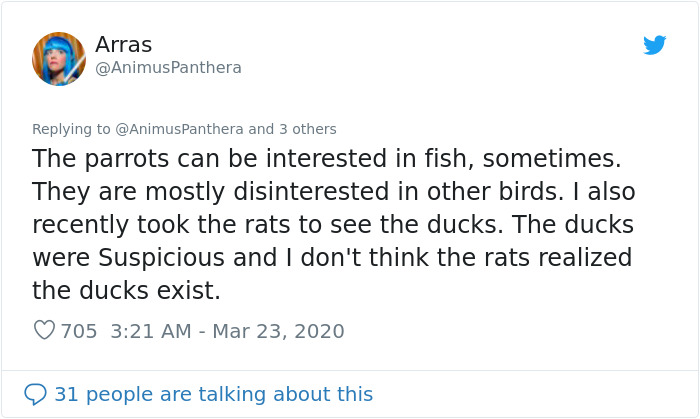Click the tweet's last line "the ducks exist."
Viewport: 700px width, 419px height.
[125, 290]
